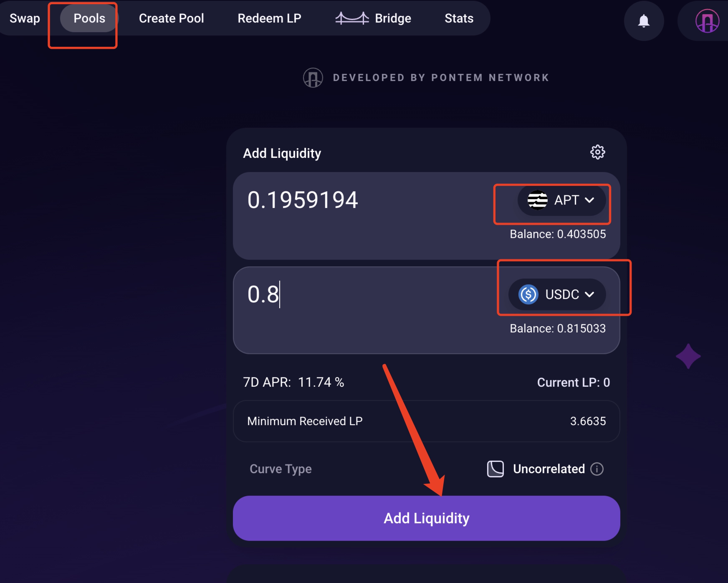Click the Bridge icon in navigation
Screen dimensions: 728x583
[352, 18]
